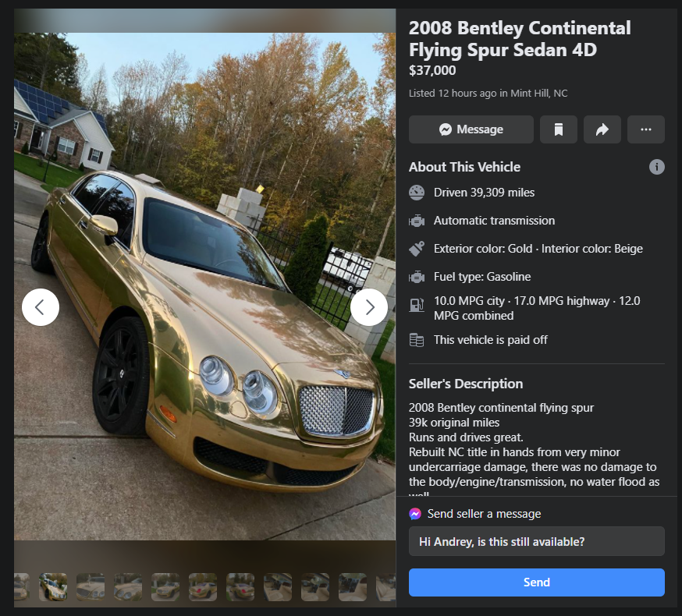Click the Seller's Description heading
This screenshot has height=616, width=682.
tap(466, 384)
